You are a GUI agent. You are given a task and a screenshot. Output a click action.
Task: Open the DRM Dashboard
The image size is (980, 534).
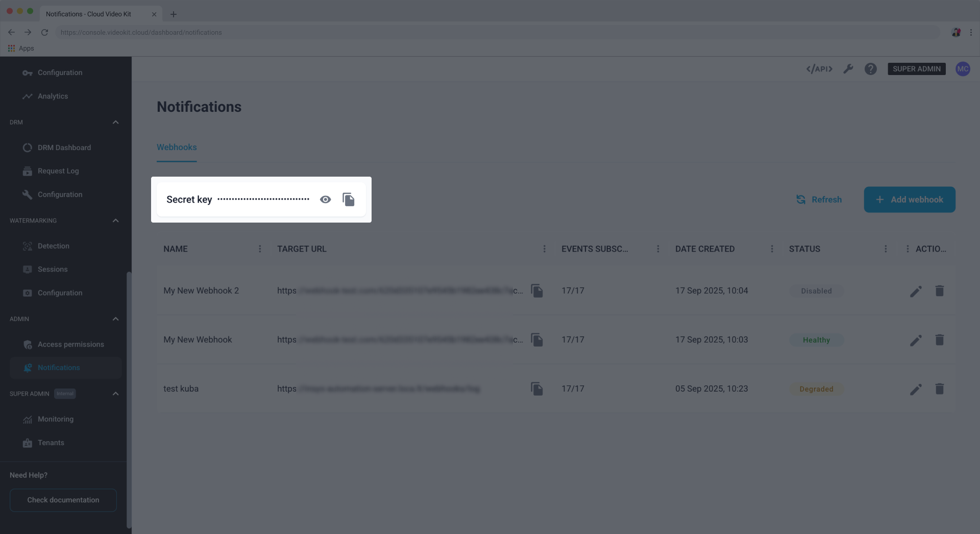(64, 147)
